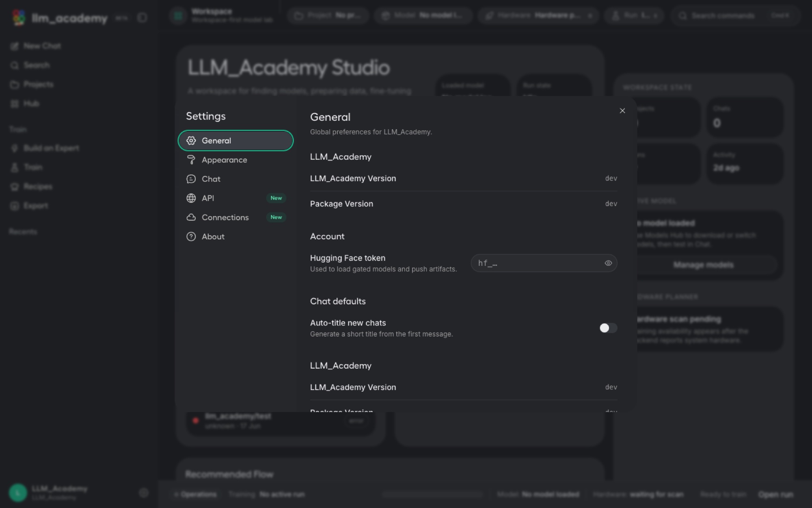Click the Activity '2d ago' card

click(745, 163)
